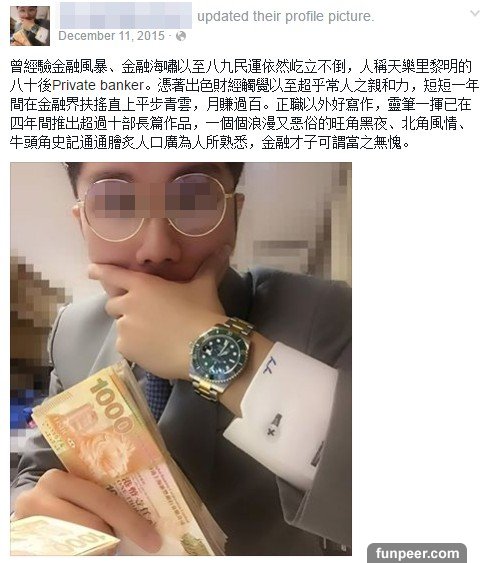Screen dimensions: 487x563
Task: Click the 'updated their profile picture' text
Action: pyautogui.click(x=286, y=17)
